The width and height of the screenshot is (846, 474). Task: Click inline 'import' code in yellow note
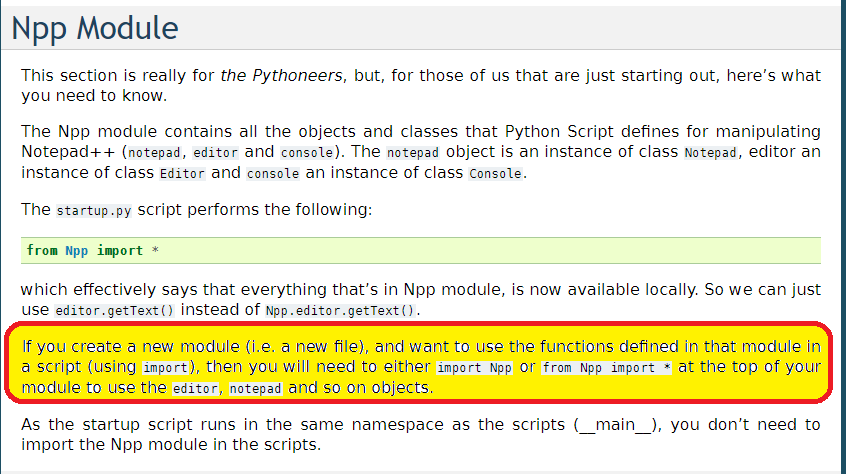pos(165,368)
